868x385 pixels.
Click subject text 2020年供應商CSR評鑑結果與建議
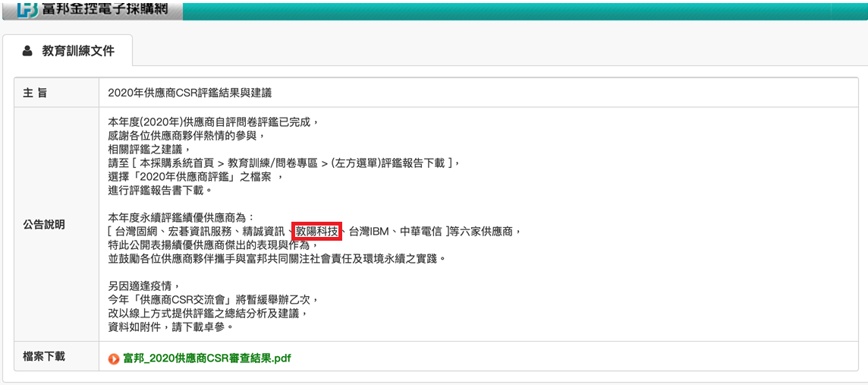click(190, 93)
